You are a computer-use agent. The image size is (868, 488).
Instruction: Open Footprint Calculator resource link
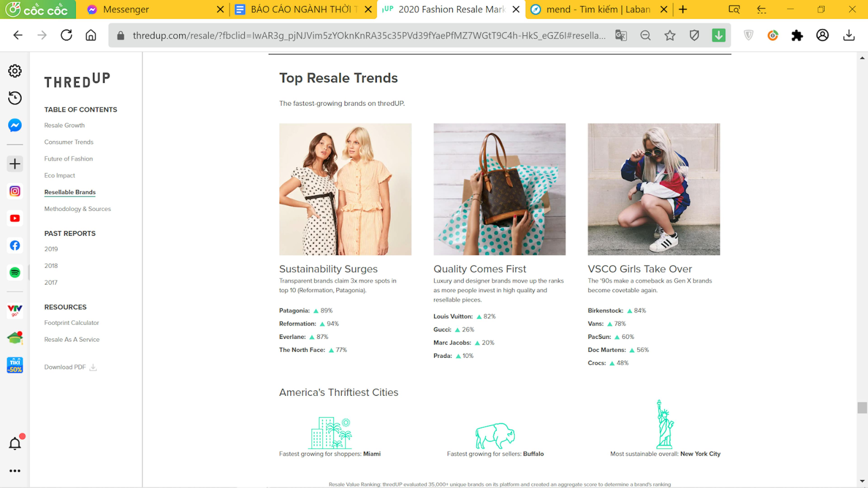click(71, 323)
